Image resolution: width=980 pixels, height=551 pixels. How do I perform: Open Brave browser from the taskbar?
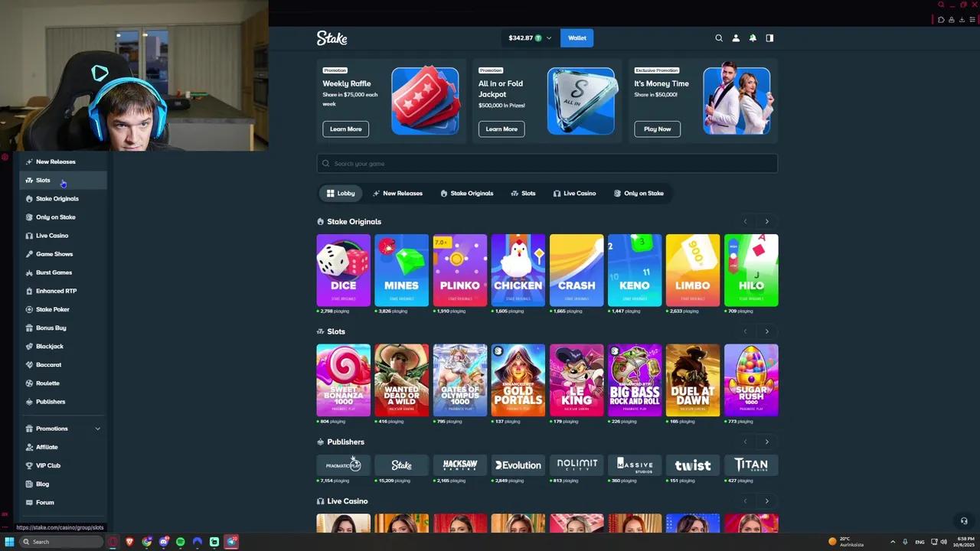[x=129, y=542]
